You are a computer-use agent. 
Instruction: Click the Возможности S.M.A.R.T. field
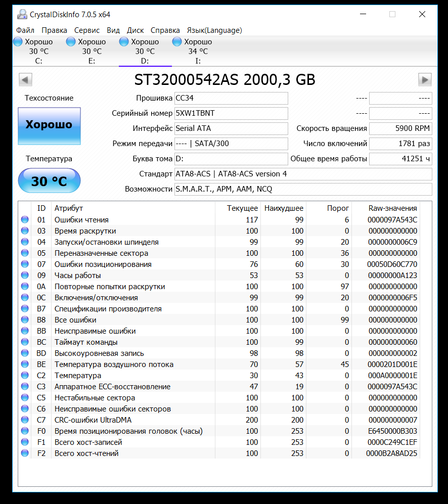click(x=303, y=189)
